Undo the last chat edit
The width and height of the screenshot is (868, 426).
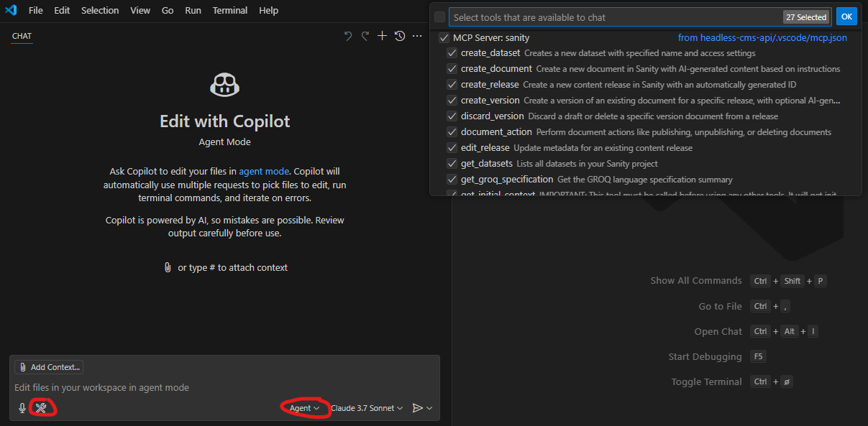tap(348, 35)
